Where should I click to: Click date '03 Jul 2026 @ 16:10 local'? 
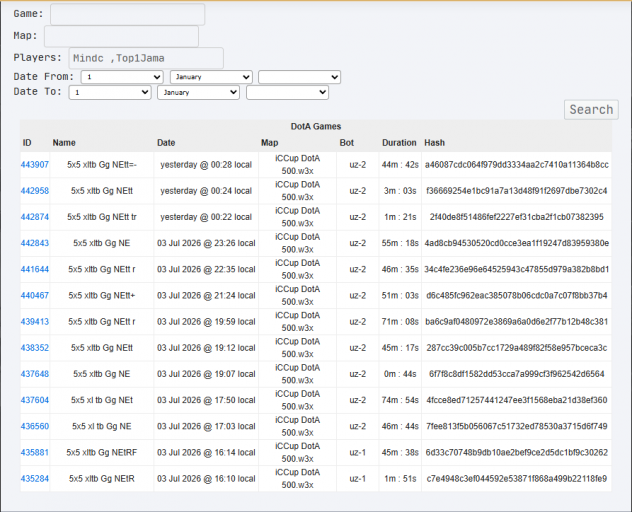(206, 479)
